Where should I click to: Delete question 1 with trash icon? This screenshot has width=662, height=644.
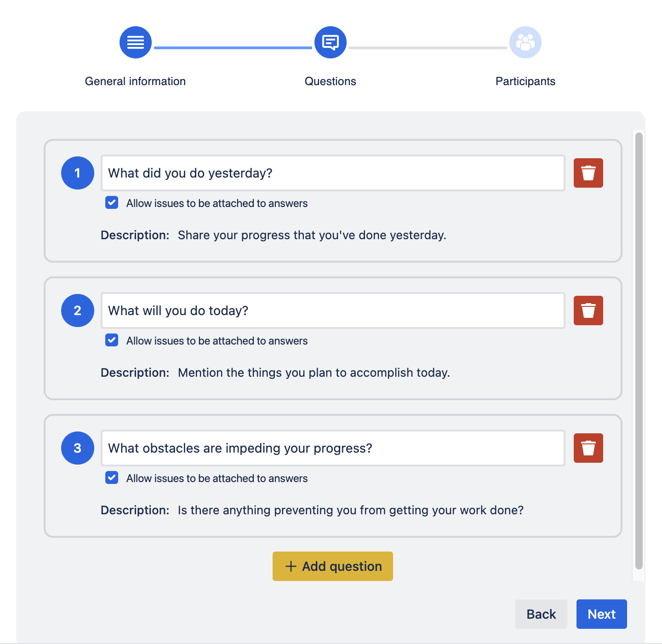pos(588,173)
